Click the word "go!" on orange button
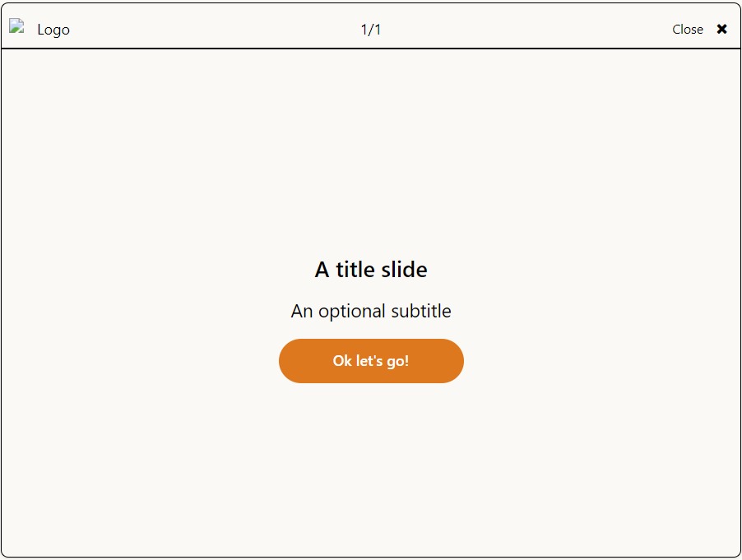The width and height of the screenshot is (742, 560). click(x=398, y=361)
